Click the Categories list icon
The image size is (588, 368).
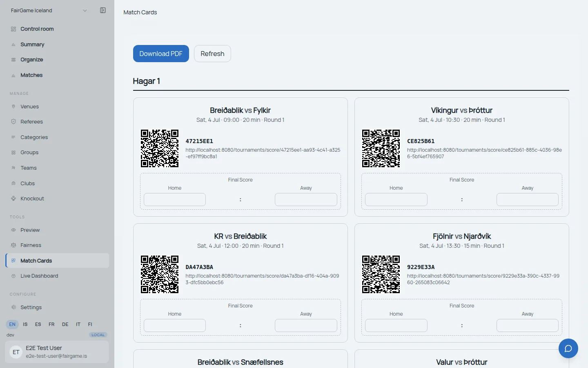click(x=13, y=137)
